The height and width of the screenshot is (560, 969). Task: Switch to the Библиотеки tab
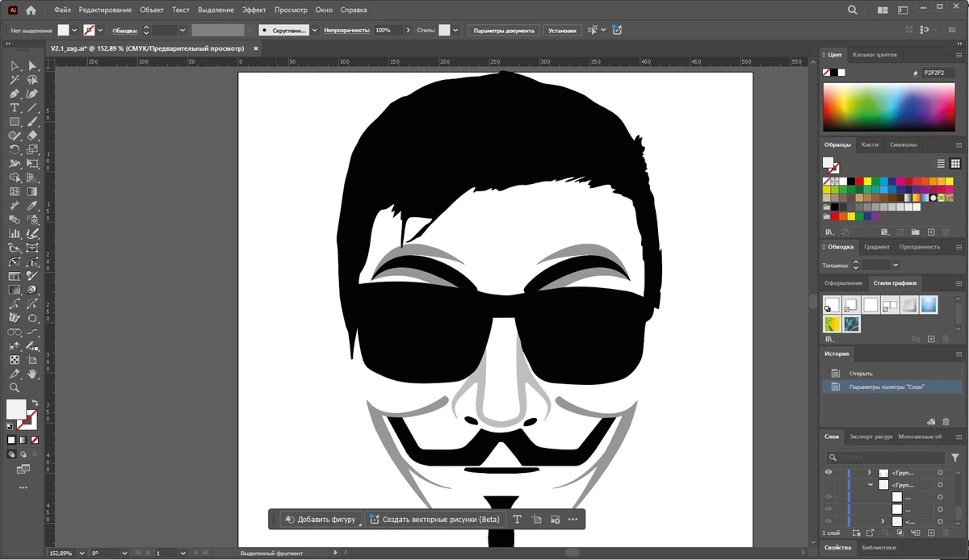click(878, 548)
